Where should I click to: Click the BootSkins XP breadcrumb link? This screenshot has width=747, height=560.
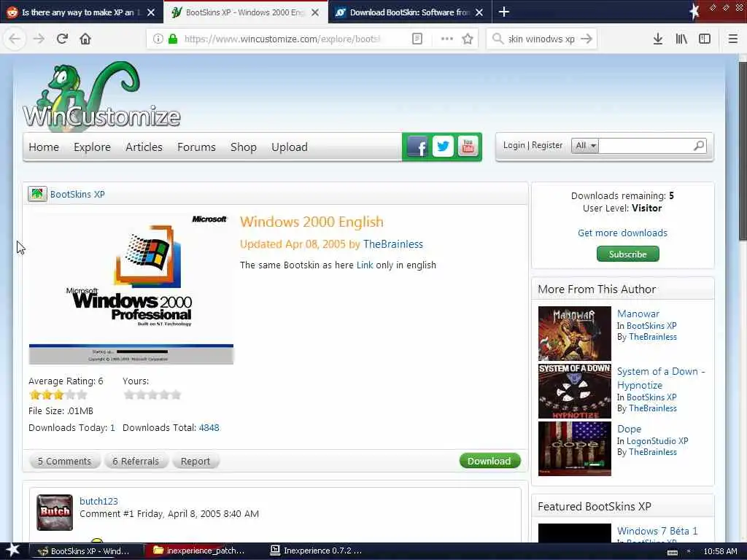click(x=77, y=194)
